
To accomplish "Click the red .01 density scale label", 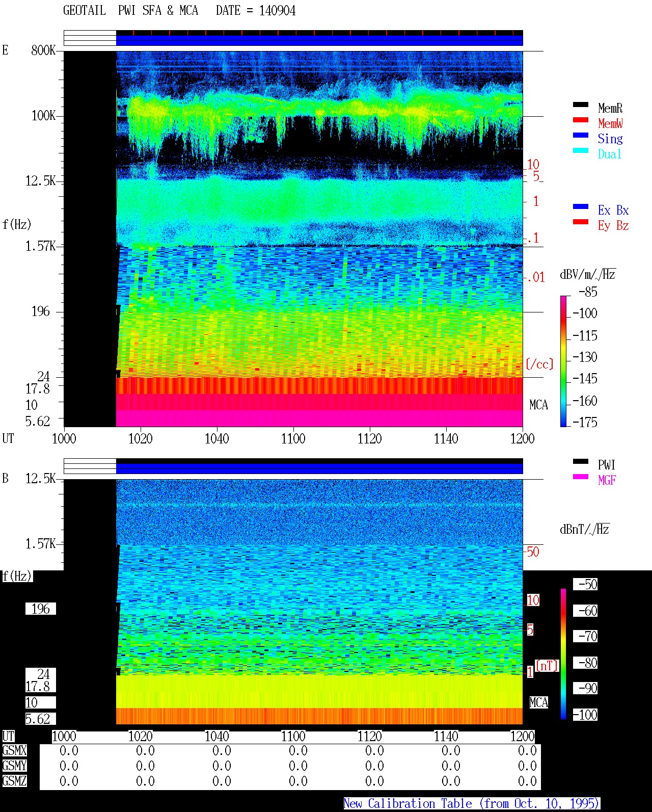I will [x=536, y=278].
